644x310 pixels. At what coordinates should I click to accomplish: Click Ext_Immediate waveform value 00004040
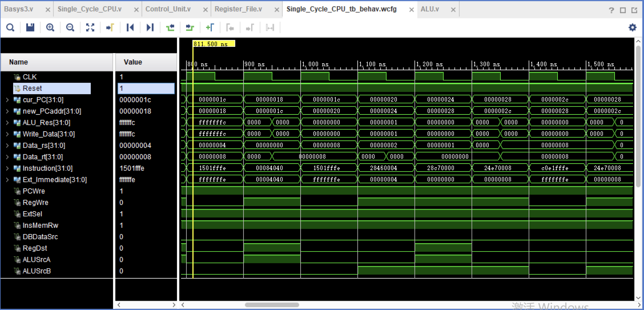click(269, 179)
